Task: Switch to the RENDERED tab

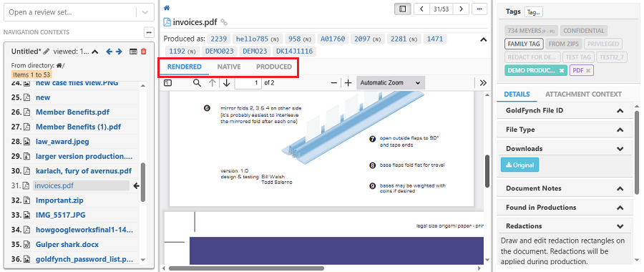Action: (x=185, y=67)
